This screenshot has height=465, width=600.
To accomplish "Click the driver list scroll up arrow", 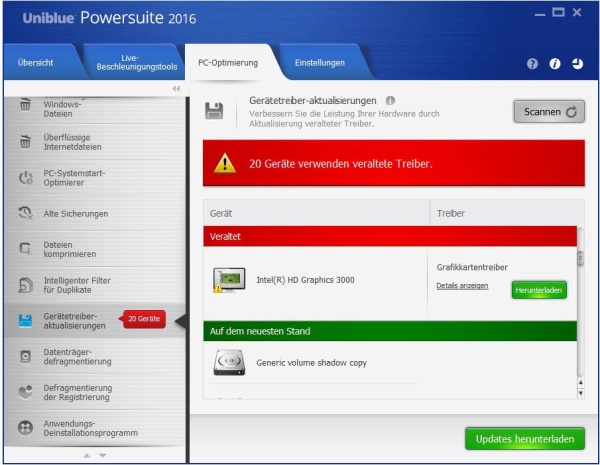I will [x=580, y=382].
